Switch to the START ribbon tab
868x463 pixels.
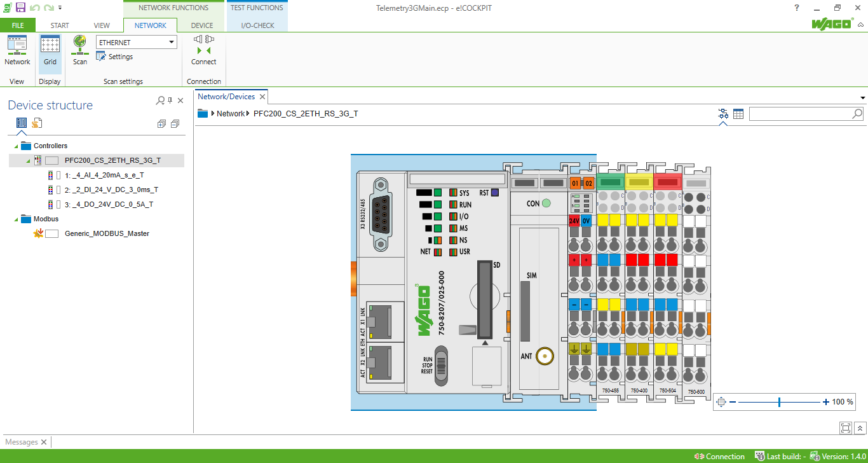(60, 25)
